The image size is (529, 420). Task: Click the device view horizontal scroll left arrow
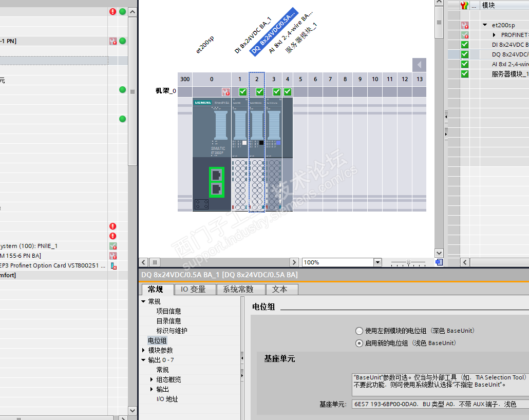click(144, 262)
